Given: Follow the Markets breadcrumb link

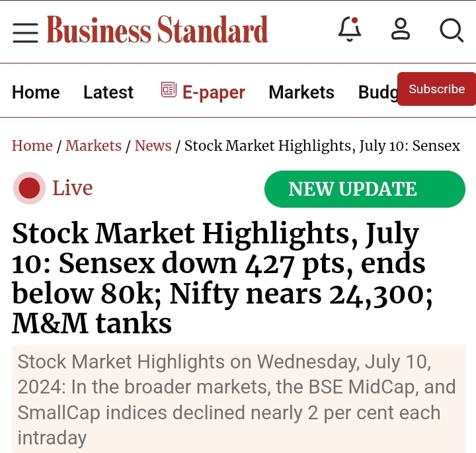Looking at the screenshot, I should click(93, 145).
